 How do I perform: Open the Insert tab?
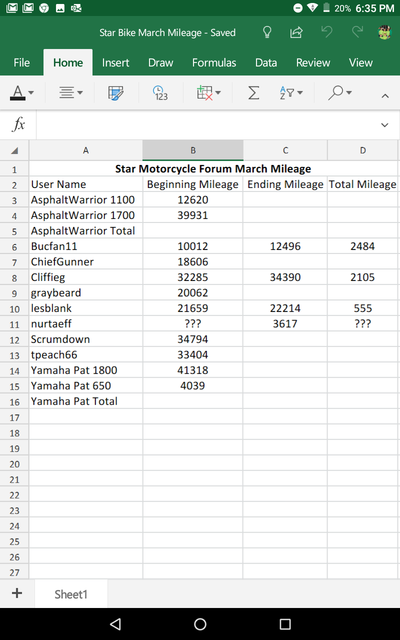pos(116,62)
